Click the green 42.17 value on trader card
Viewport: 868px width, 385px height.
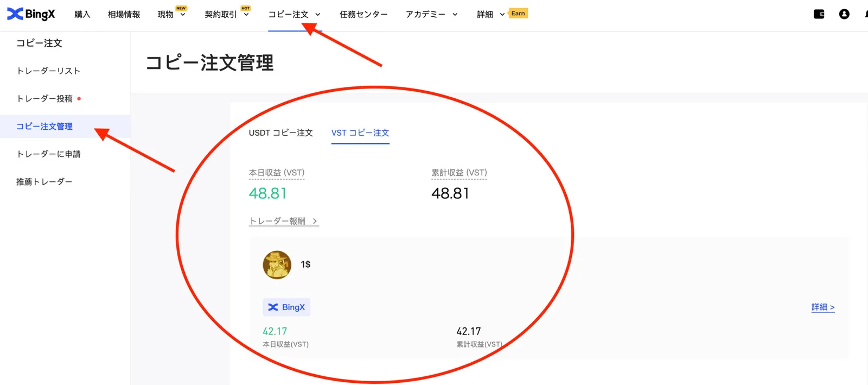275,331
